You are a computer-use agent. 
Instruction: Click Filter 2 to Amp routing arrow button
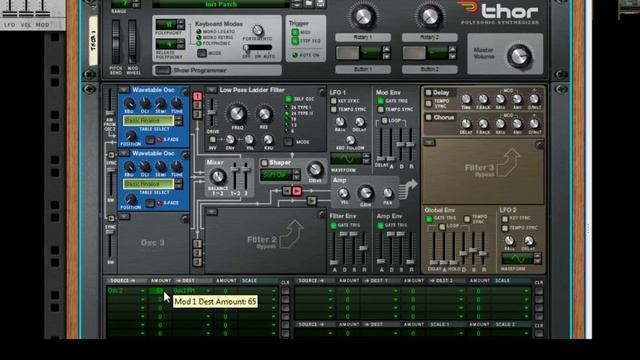click(x=311, y=200)
